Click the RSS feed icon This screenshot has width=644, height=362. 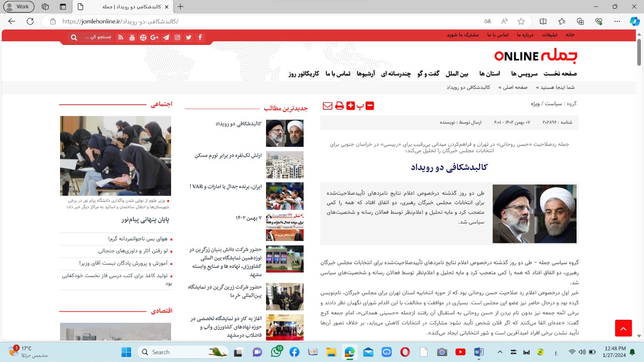[x=121, y=38]
